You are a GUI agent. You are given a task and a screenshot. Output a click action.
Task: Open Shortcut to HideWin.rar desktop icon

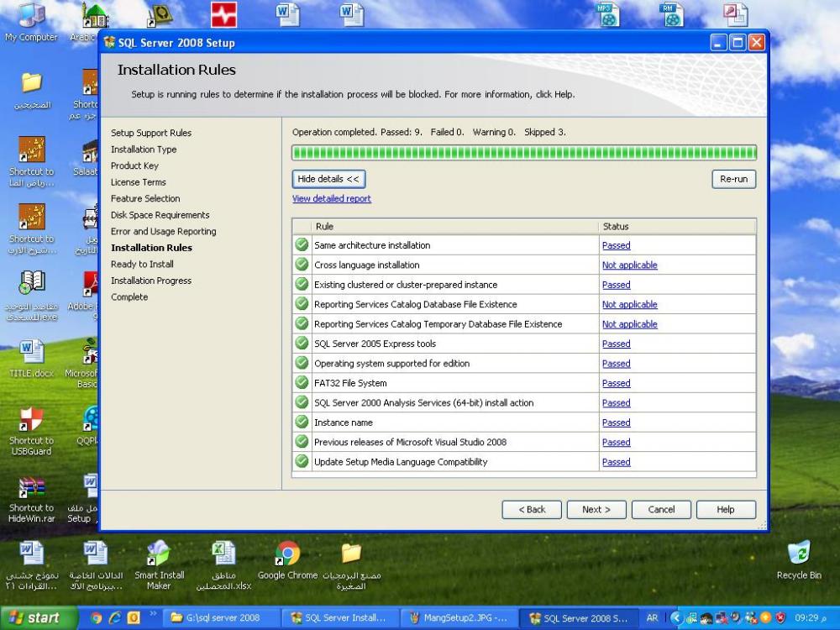pos(32,499)
